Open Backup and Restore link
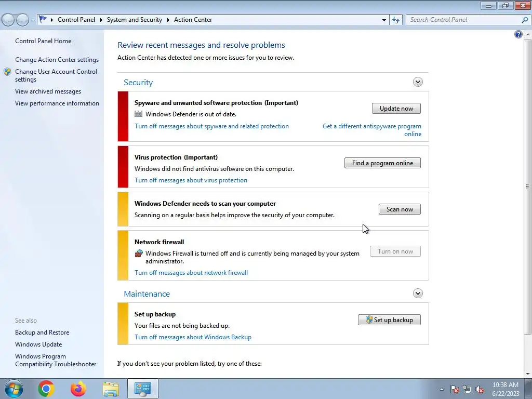The image size is (532, 399). (42, 332)
